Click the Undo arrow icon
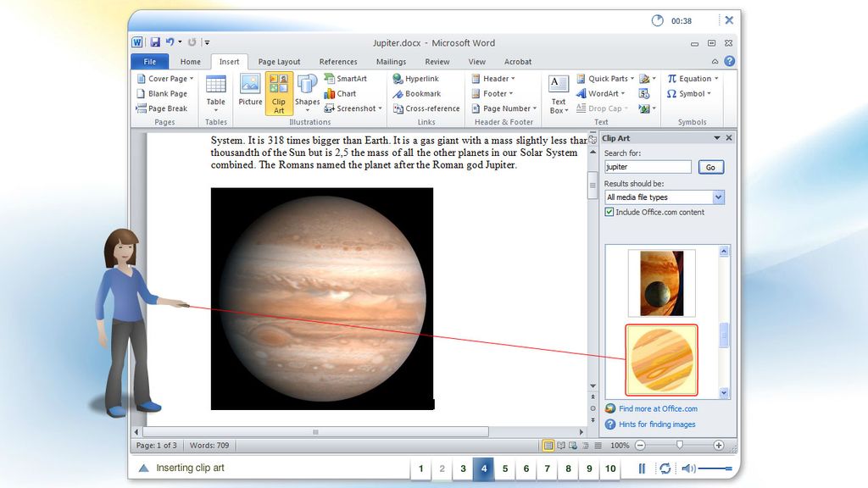The width and height of the screenshot is (868, 488). coord(170,42)
